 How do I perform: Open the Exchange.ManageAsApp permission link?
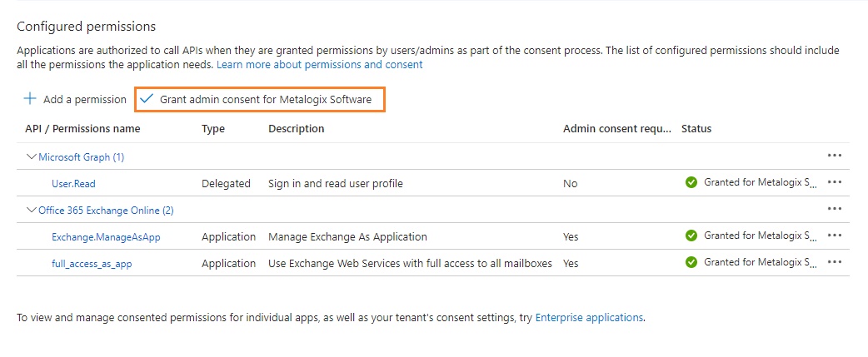(x=106, y=236)
